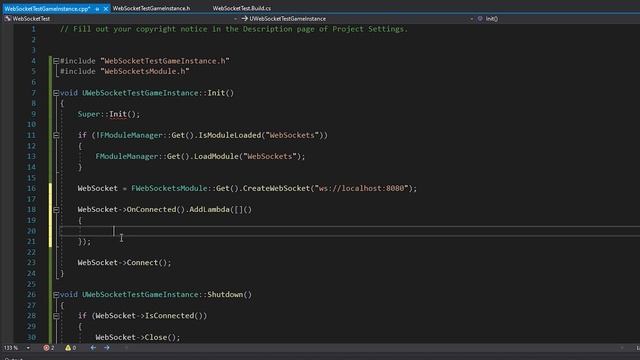Viewport: 640px width, 360px height.
Task: Open the Init() member dropdown
Action: point(491,19)
